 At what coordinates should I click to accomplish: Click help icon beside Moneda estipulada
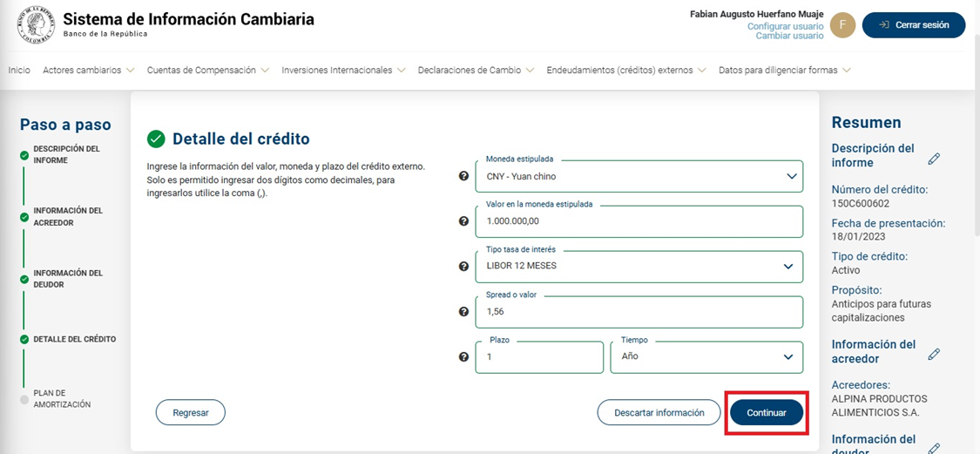[463, 176]
